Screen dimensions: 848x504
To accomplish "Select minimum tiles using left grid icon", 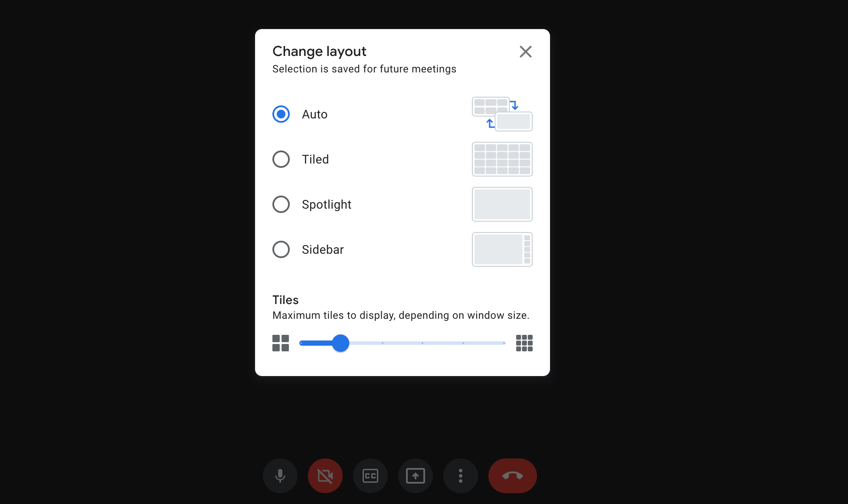I will [280, 343].
